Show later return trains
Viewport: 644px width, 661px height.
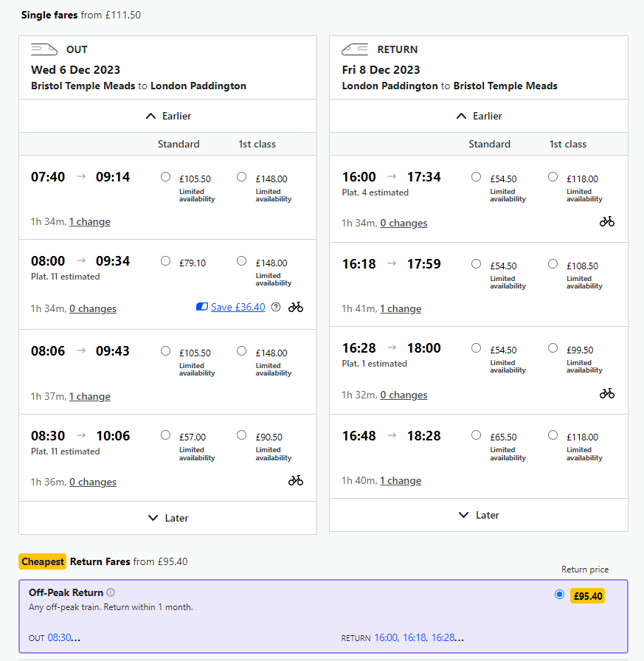pyautogui.click(x=479, y=515)
